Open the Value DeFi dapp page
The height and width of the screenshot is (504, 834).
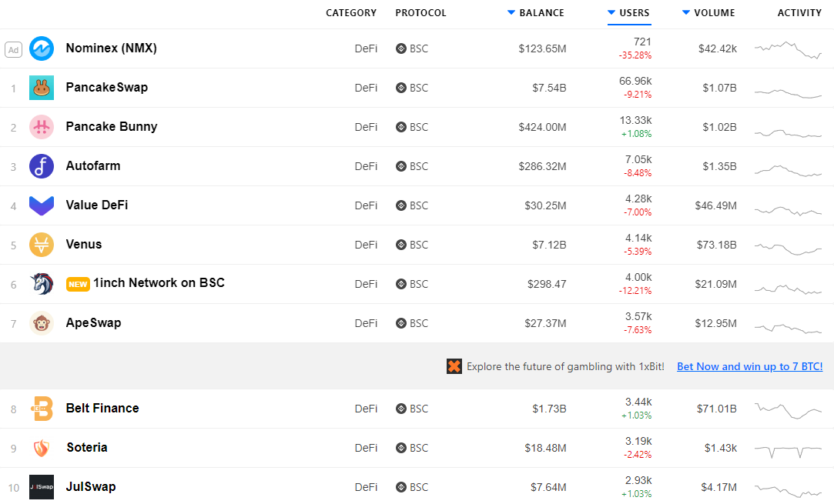tap(97, 205)
